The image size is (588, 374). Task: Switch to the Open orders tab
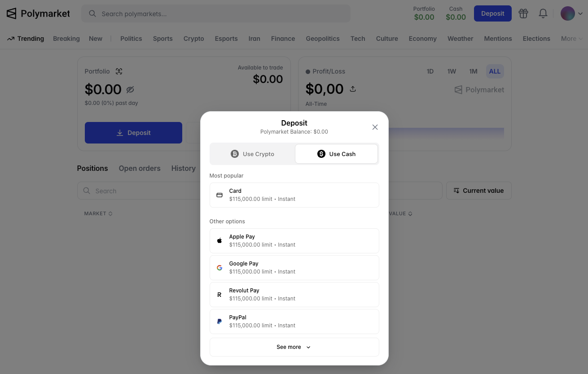point(140,168)
